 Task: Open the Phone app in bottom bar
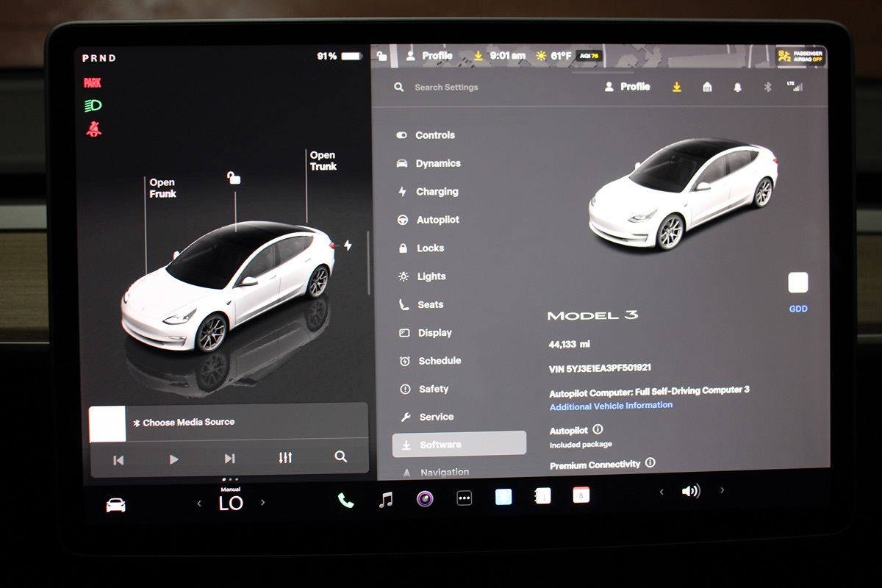point(345,500)
